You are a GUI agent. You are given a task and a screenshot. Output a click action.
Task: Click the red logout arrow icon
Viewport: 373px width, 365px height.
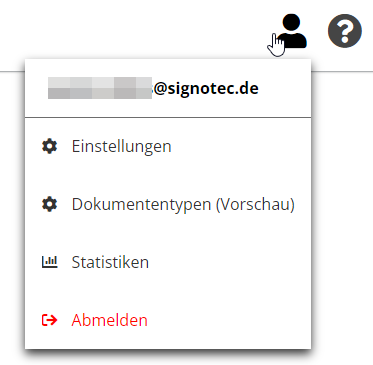(49, 320)
